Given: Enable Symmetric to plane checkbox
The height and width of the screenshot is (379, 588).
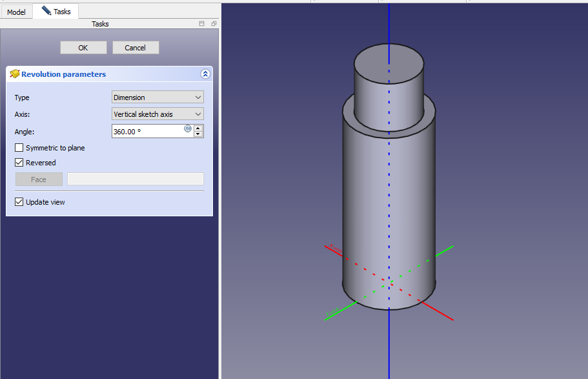Looking at the screenshot, I should coord(19,148).
